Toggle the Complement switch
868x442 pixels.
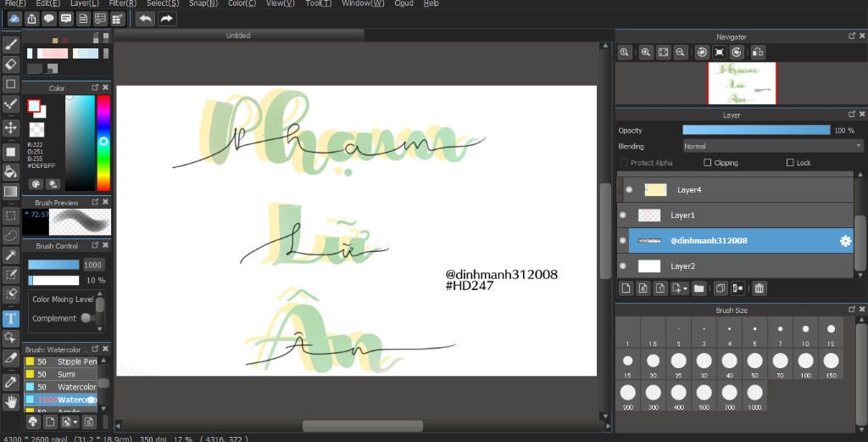[86, 318]
